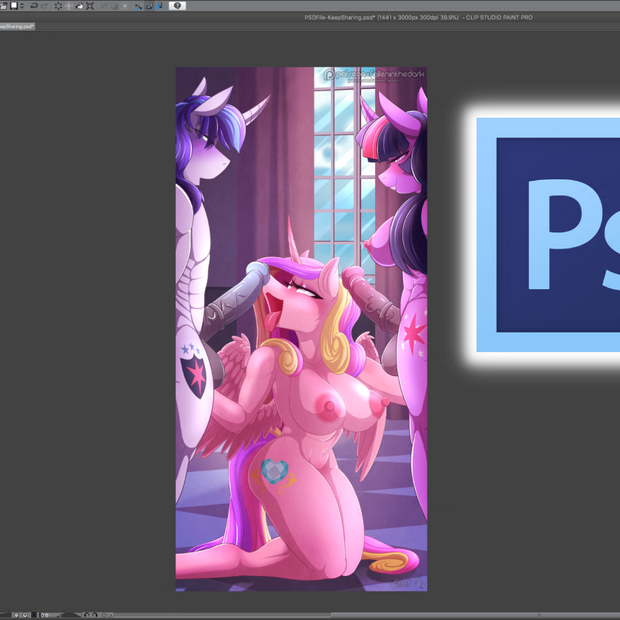
Task: Click the Clear (delete) icon in command bar
Action: (x=57, y=6)
